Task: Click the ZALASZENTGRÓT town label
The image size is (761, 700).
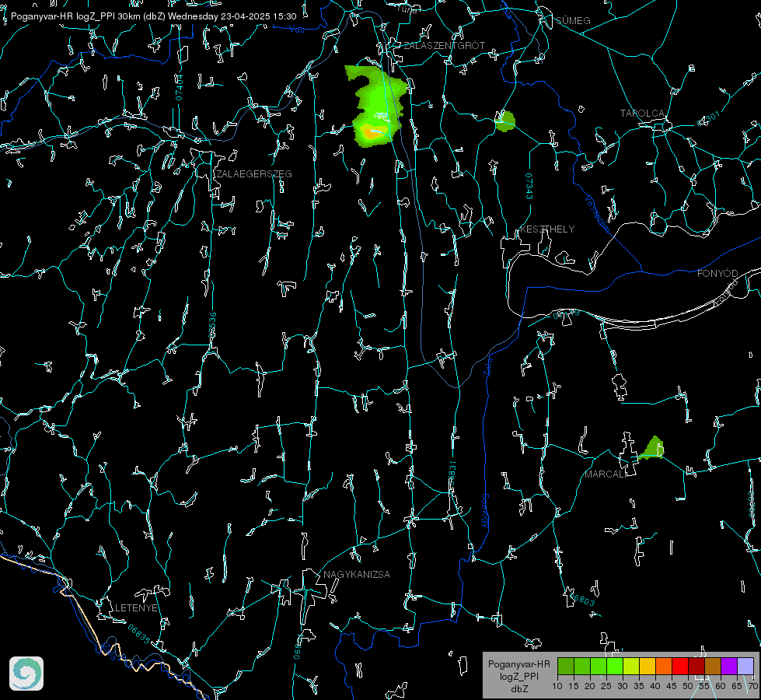Action: click(x=444, y=46)
